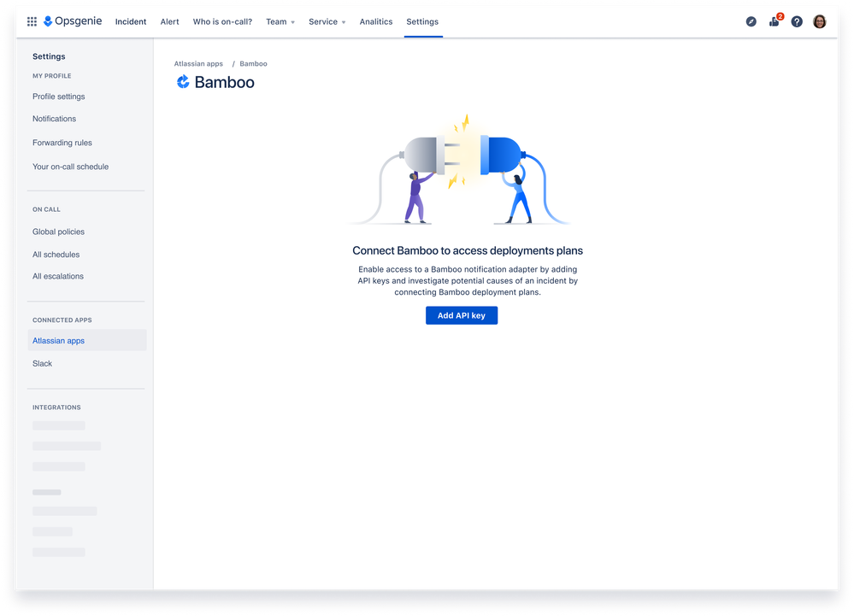Open Notifications in sidebar
The width and height of the screenshot is (854, 616).
point(54,119)
